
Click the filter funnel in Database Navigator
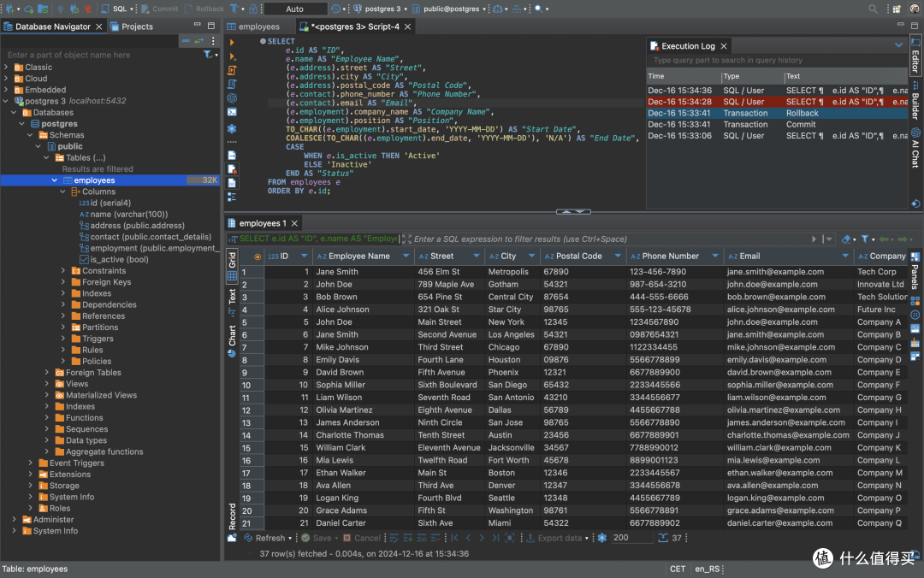tap(207, 55)
